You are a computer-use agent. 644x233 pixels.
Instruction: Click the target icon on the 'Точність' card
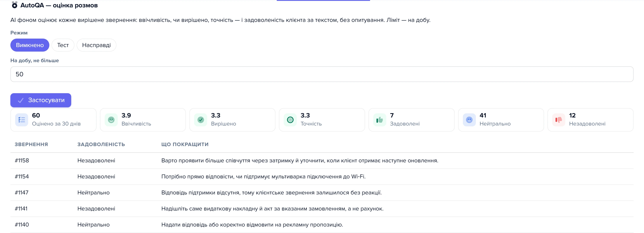pos(290,120)
